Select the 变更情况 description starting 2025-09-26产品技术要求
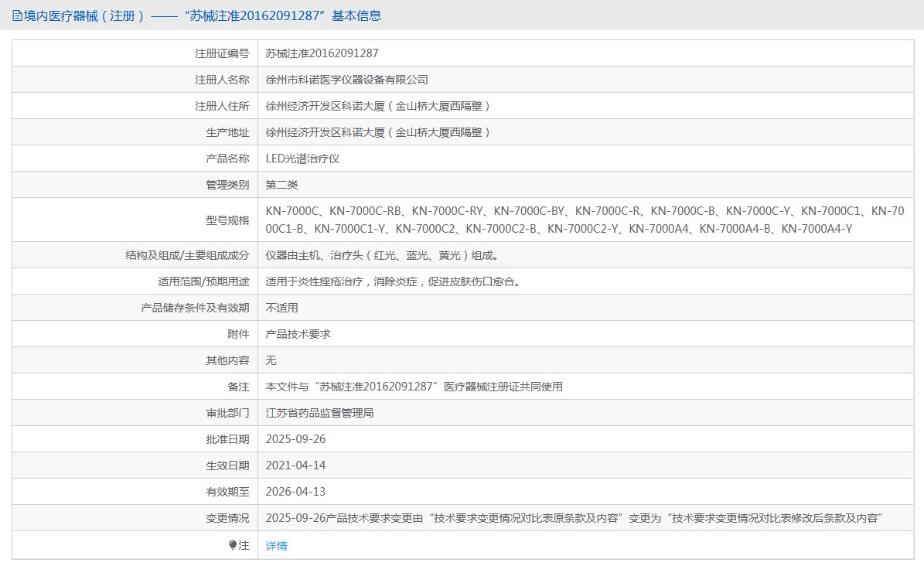924x566 pixels. click(x=575, y=518)
